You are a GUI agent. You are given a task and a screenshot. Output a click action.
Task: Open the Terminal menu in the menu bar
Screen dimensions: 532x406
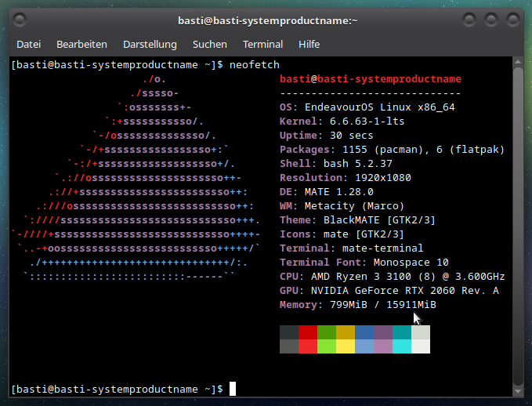click(262, 45)
